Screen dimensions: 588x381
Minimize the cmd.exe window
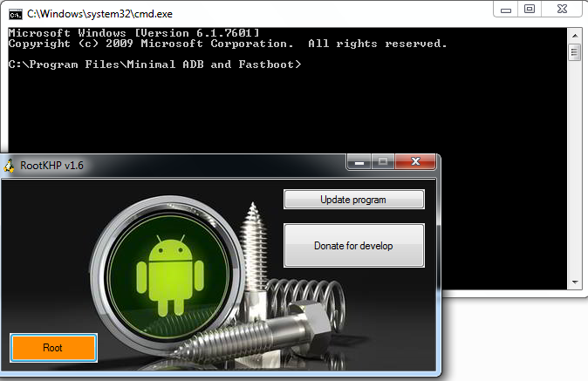pyautogui.click(x=506, y=9)
